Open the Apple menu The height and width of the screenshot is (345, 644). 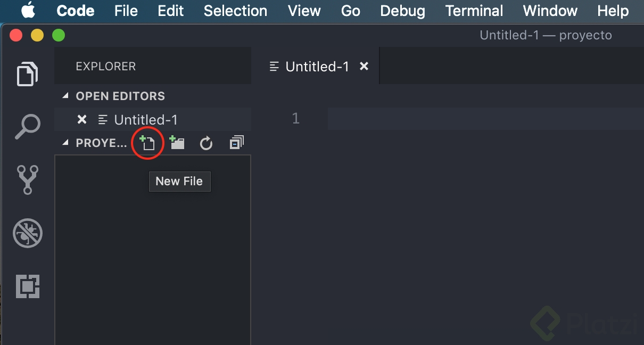(x=28, y=10)
